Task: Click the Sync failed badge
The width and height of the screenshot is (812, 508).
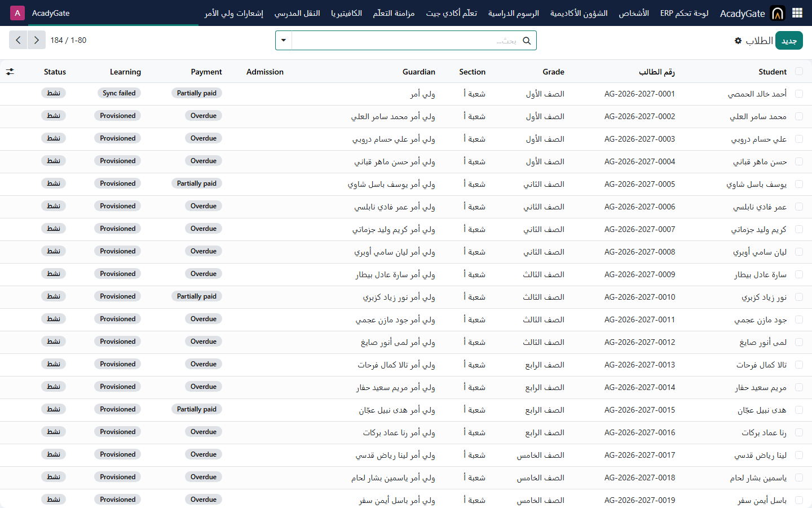Action: 119,93
